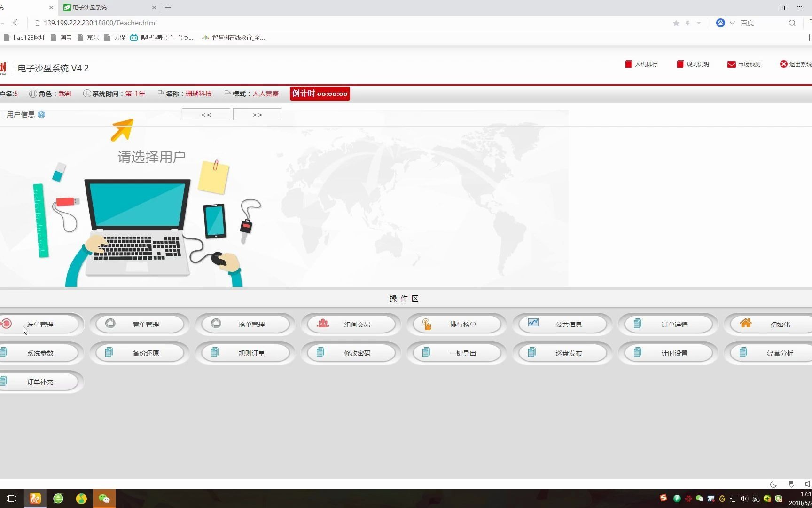
Task: Expand the search engine dropdown arrow
Action: coord(732,23)
